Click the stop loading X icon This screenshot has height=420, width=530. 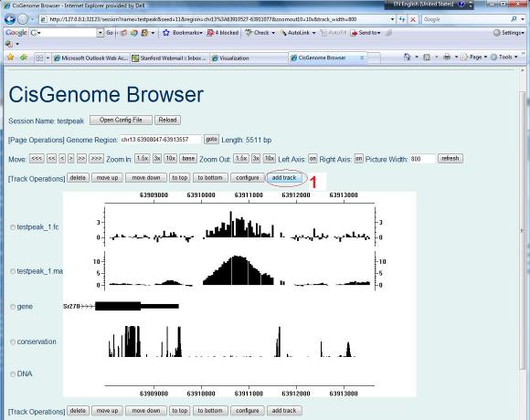pyautogui.click(x=413, y=19)
